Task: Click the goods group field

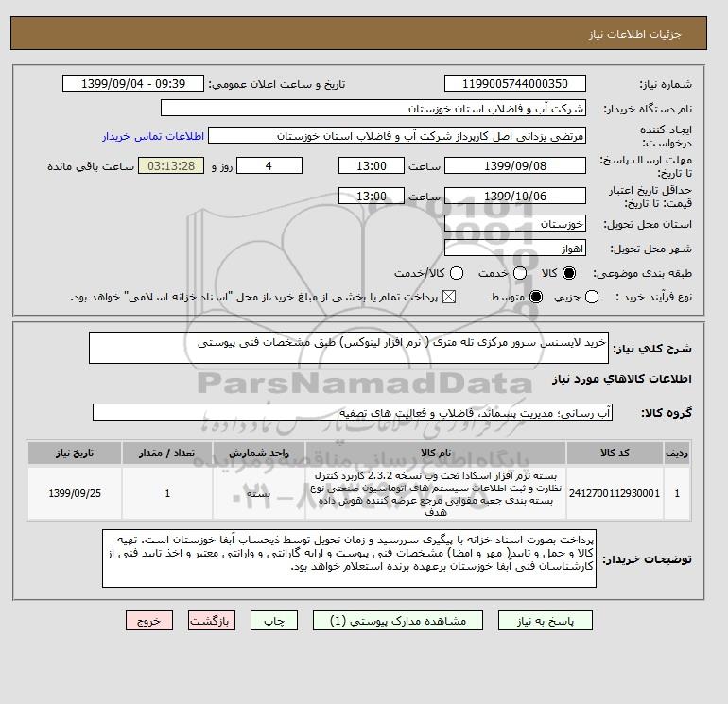Action: [353, 412]
